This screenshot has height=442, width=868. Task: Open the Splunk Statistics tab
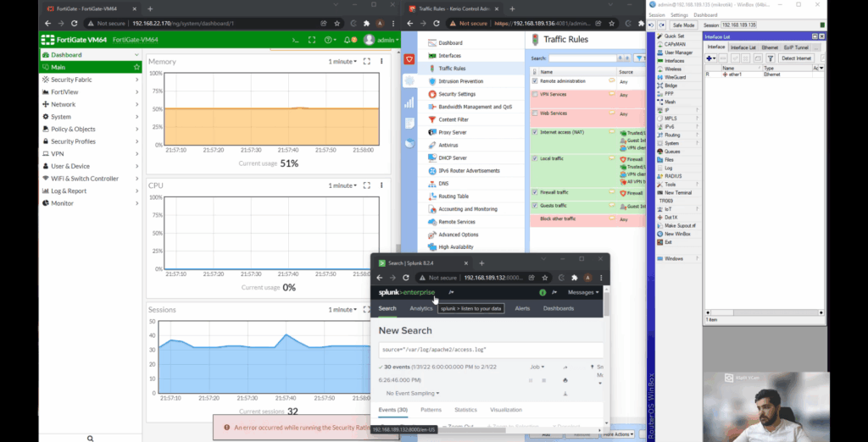pos(465,410)
